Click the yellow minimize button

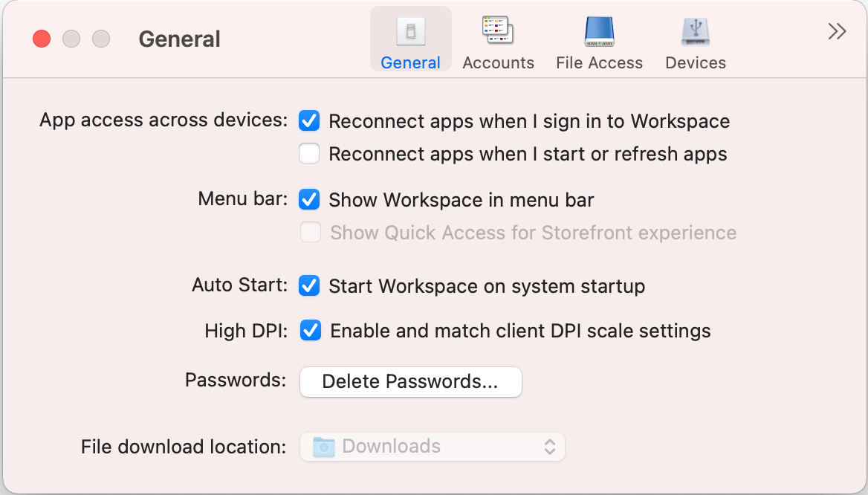point(71,39)
